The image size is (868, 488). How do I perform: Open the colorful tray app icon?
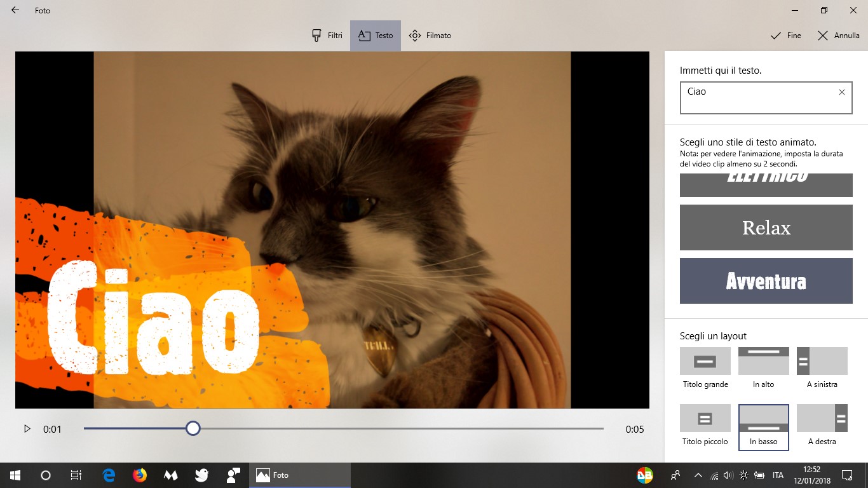click(645, 475)
